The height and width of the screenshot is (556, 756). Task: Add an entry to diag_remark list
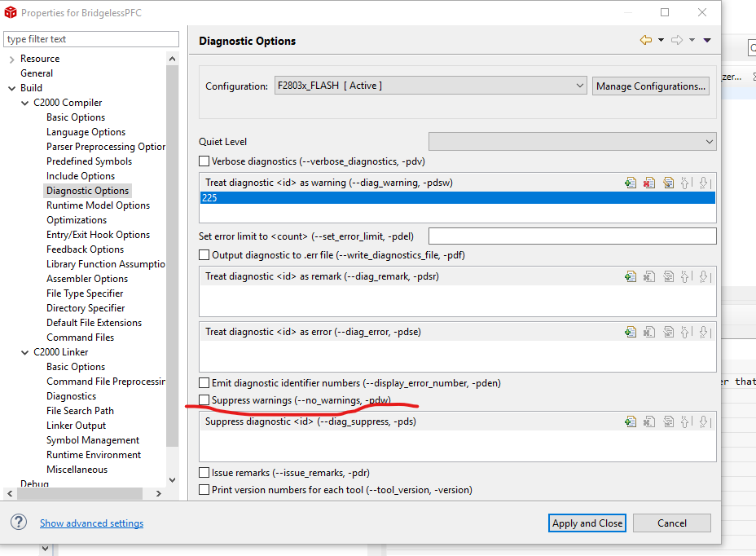coord(630,277)
